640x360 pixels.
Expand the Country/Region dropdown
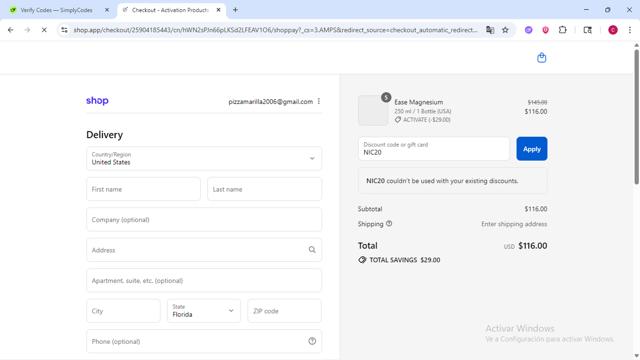pos(204,158)
